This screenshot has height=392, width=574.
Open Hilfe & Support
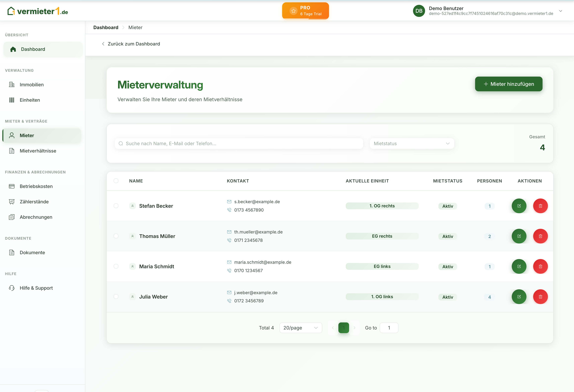36,288
